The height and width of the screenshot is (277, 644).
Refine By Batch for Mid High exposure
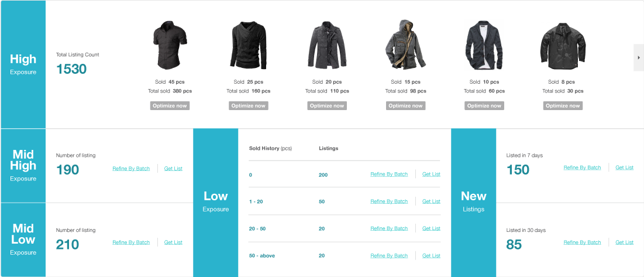(131, 169)
